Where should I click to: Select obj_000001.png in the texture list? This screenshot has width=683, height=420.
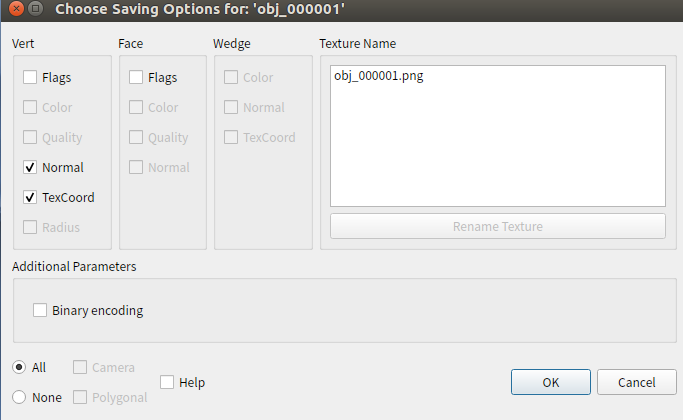click(379, 76)
